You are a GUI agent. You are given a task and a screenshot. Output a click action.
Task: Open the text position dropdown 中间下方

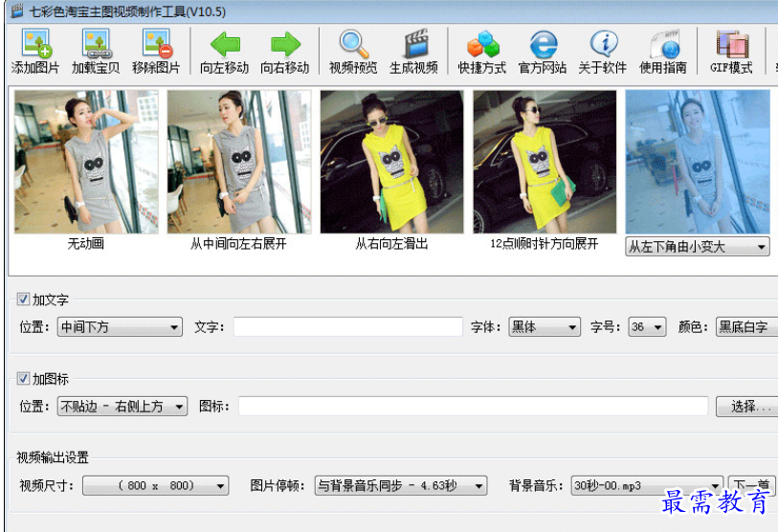120,327
